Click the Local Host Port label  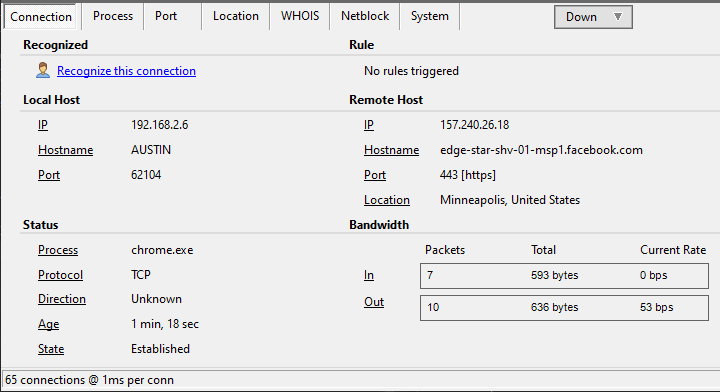pyautogui.click(x=49, y=175)
